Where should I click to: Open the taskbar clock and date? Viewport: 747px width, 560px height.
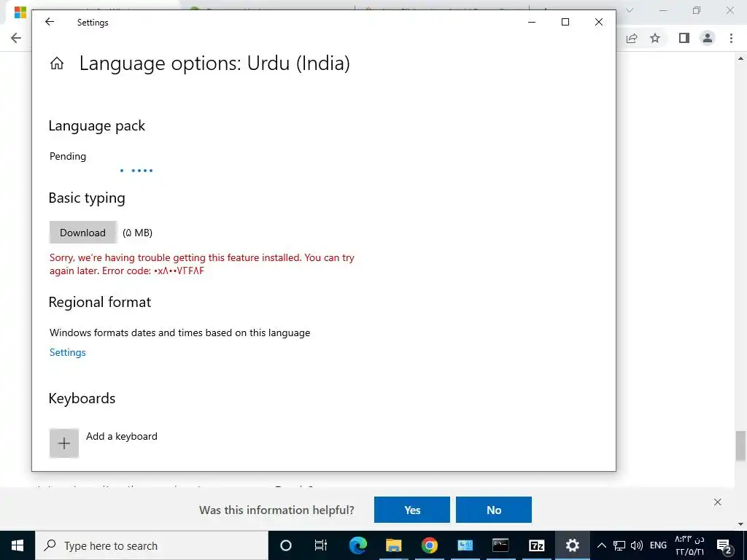(x=689, y=545)
